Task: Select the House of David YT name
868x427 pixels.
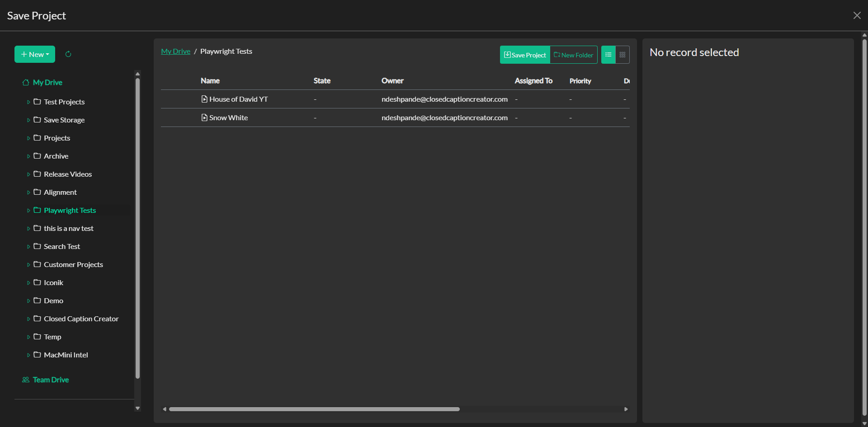Action: pyautogui.click(x=238, y=99)
